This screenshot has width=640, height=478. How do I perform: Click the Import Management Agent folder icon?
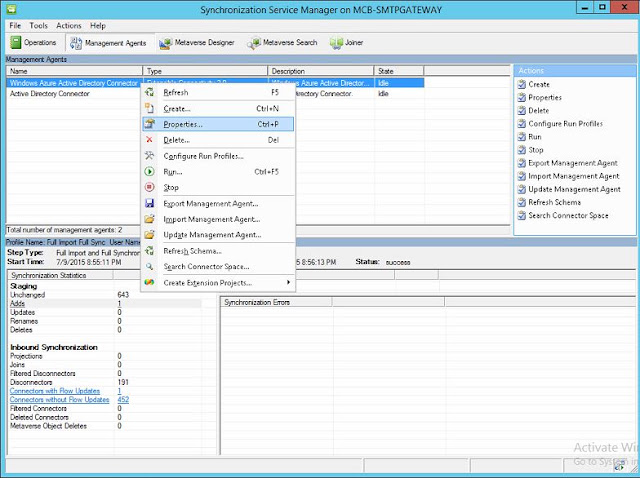[x=149, y=219]
